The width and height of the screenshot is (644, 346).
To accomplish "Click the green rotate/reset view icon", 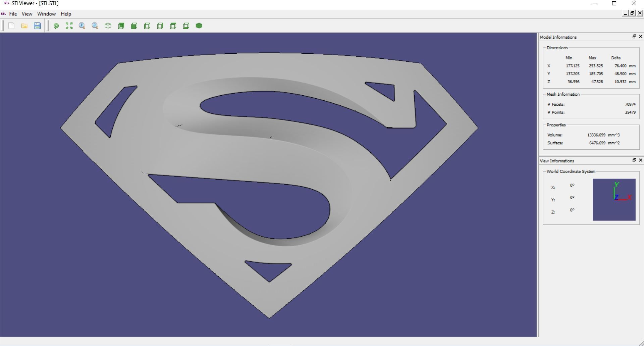I will coord(56,26).
